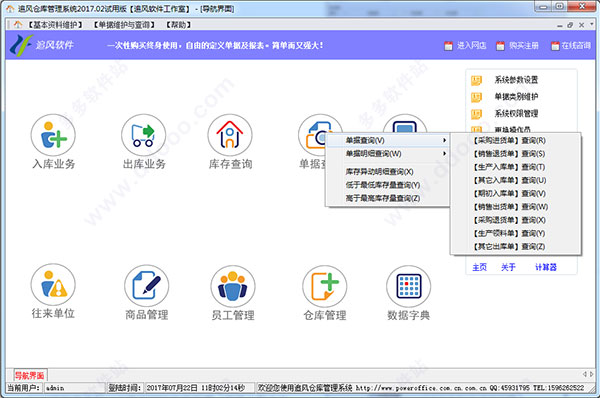Click the admin current user field
This screenshot has width=600, height=398.
[x=75, y=388]
